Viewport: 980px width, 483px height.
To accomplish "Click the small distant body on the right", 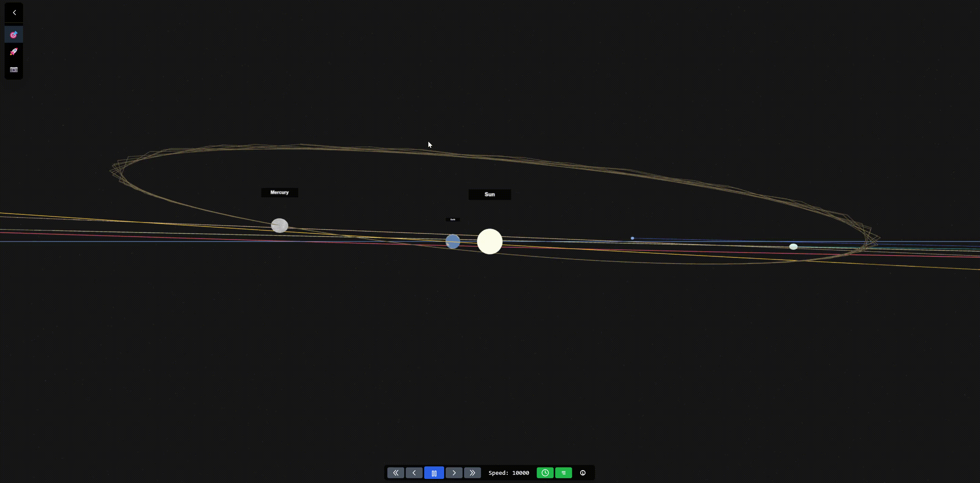I will (793, 246).
